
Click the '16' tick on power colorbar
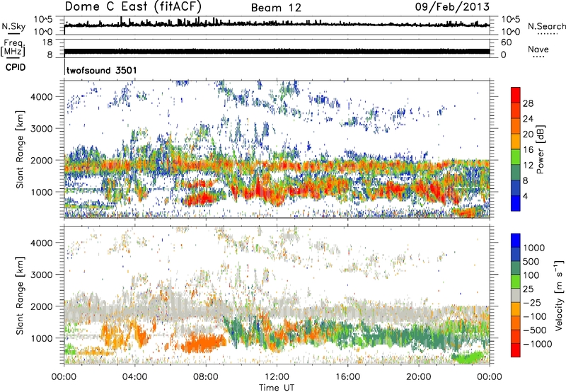tap(528, 149)
